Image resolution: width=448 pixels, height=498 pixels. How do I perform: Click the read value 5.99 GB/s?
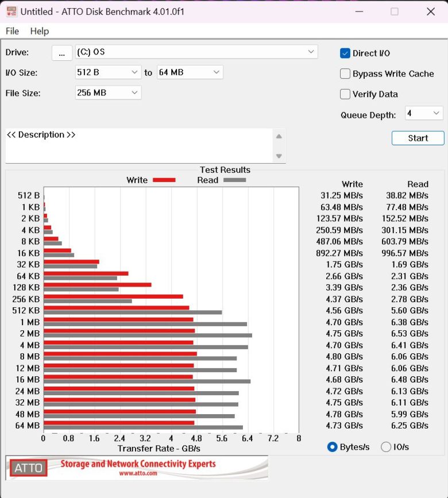410,414
